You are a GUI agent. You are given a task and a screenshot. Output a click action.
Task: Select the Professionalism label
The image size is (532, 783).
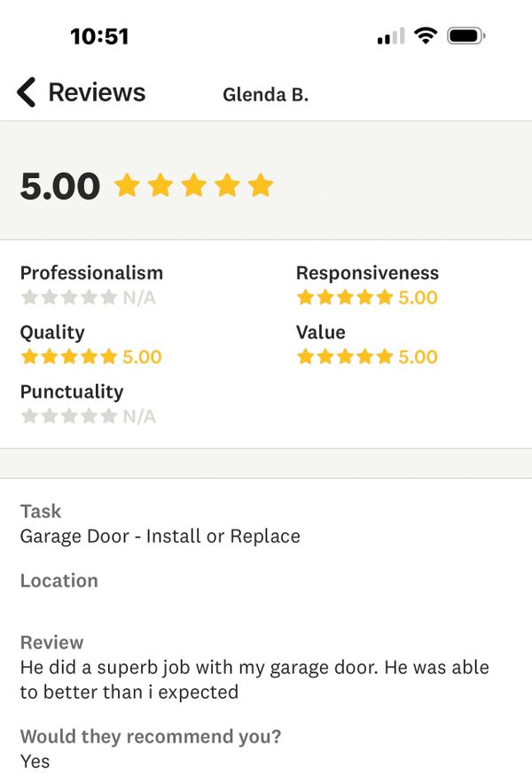91,273
